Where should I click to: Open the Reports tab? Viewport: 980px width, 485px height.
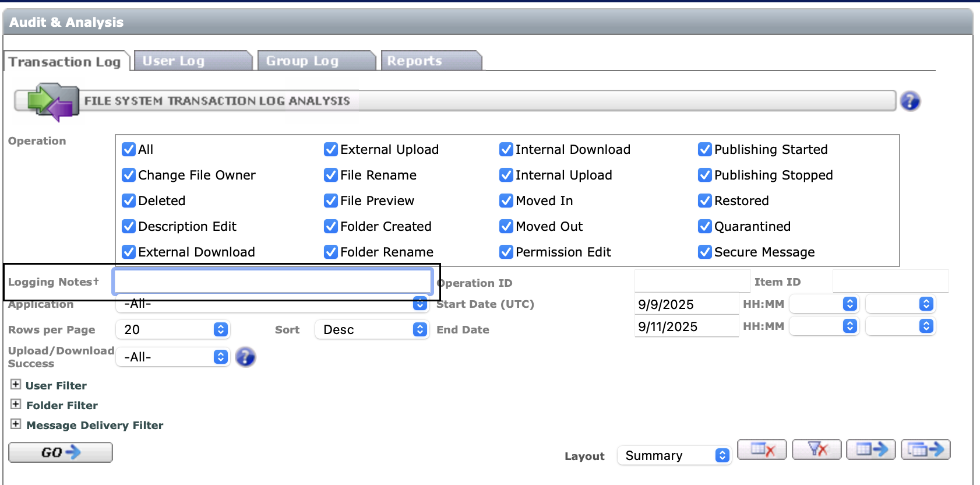(431, 61)
